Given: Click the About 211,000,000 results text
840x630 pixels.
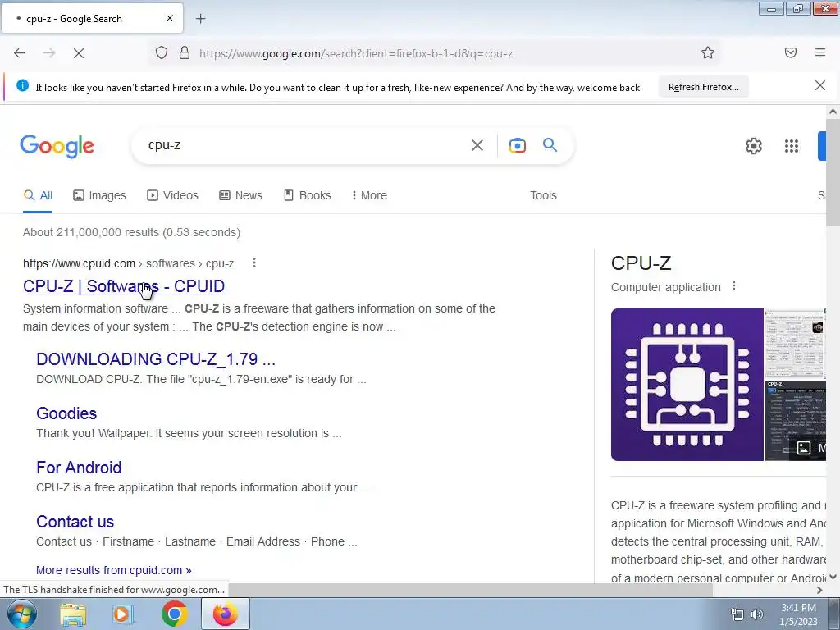Looking at the screenshot, I should point(131,232).
